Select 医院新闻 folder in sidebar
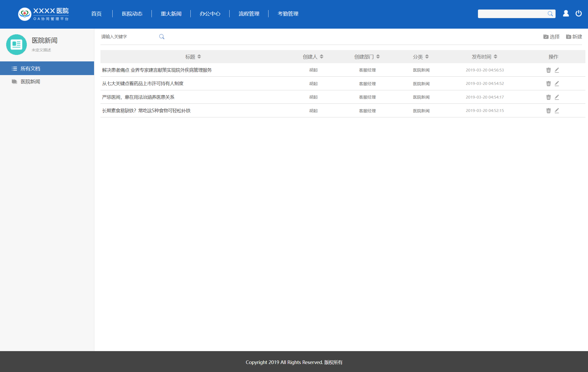 30,82
